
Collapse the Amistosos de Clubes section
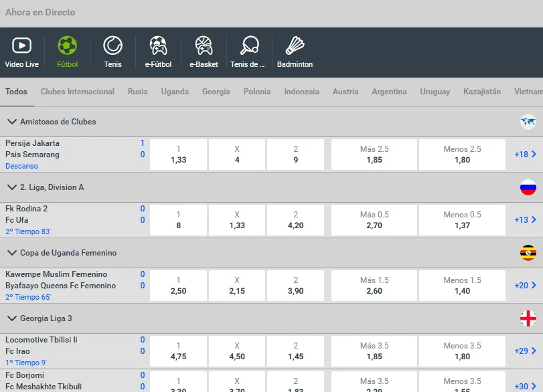(x=12, y=122)
